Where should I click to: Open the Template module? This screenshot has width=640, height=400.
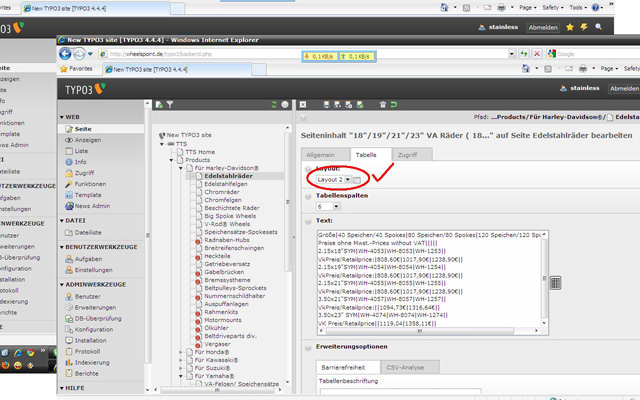click(88, 195)
